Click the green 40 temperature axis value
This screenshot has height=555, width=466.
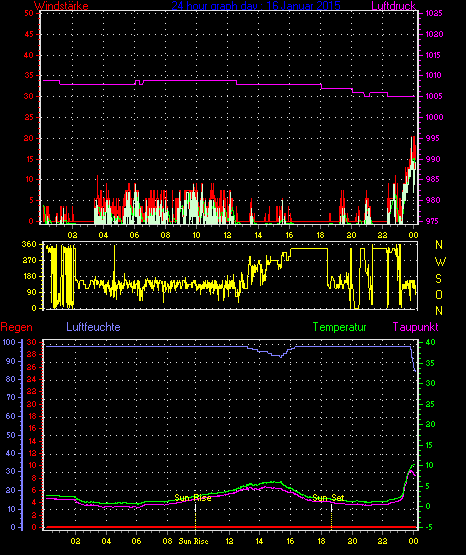tap(430, 343)
